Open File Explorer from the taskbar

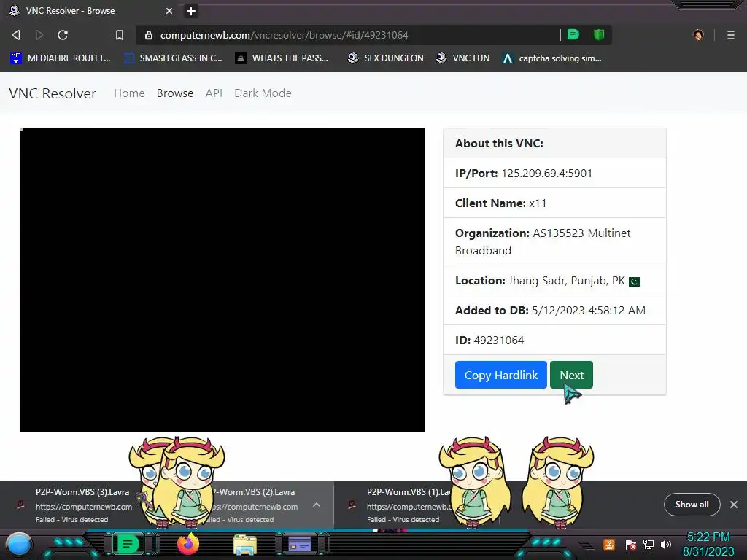coord(245,544)
